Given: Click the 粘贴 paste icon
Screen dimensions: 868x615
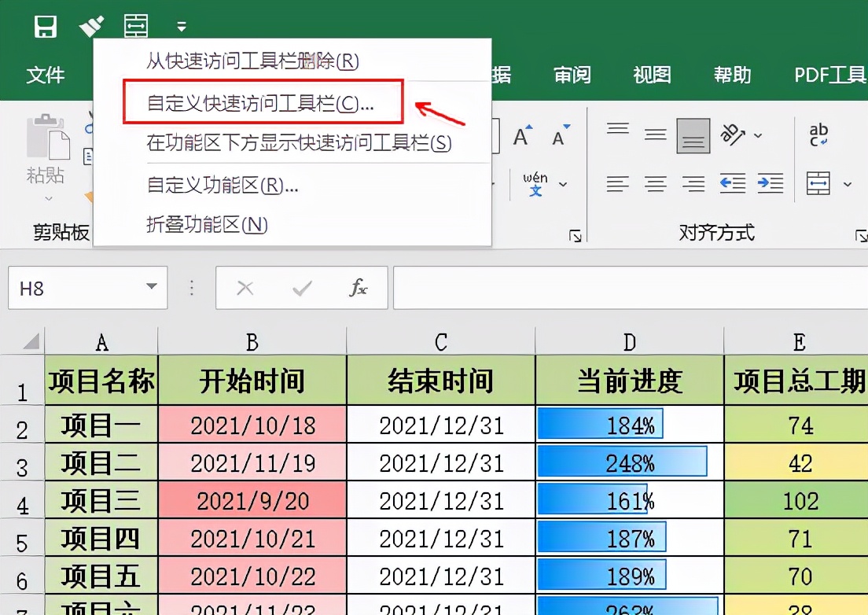Looking at the screenshot, I should click(x=48, y=136).
